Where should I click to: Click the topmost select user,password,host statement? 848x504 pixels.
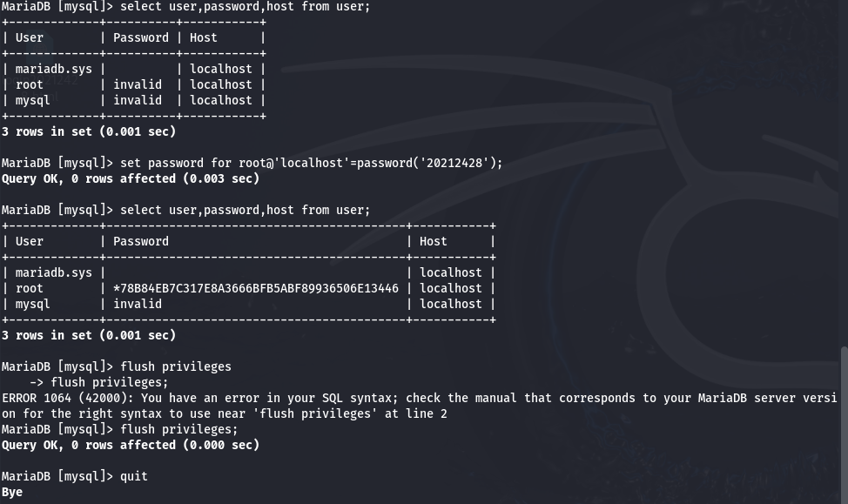245,6
